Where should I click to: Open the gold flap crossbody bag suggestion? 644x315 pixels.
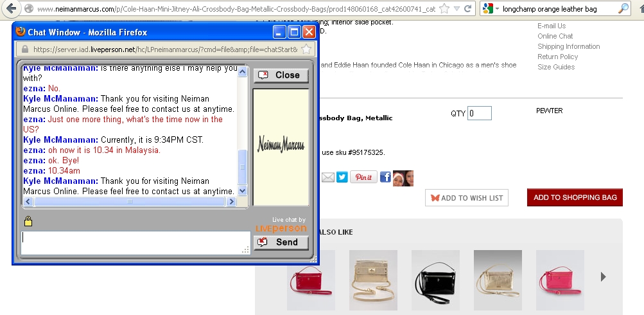pyautogui.click(x=373, y=280)
